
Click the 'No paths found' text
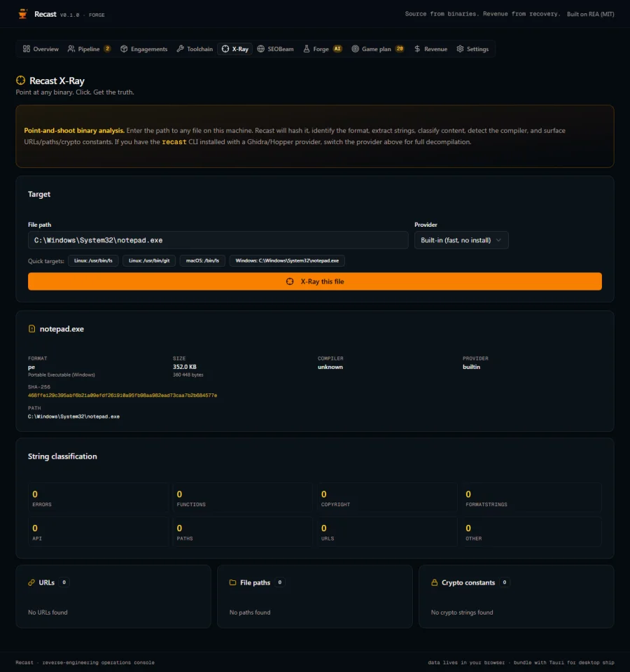point(250,612)
